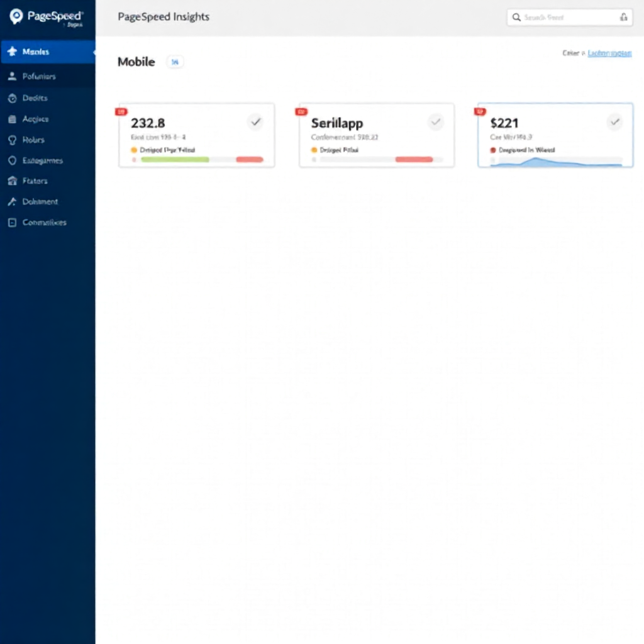Click the orange status dot in 232.8 card
Image resolution: width=644 pixels, height=644 pixels.
pyautogui.click(x=134, y=150)
